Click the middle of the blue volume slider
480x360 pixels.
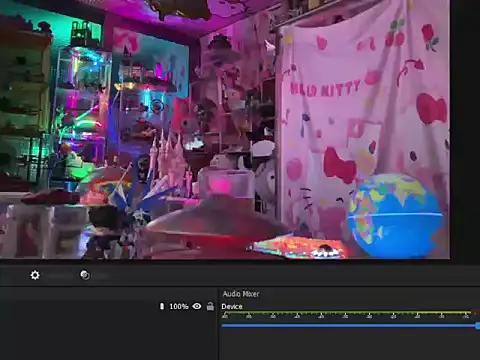tap(349, 326)
